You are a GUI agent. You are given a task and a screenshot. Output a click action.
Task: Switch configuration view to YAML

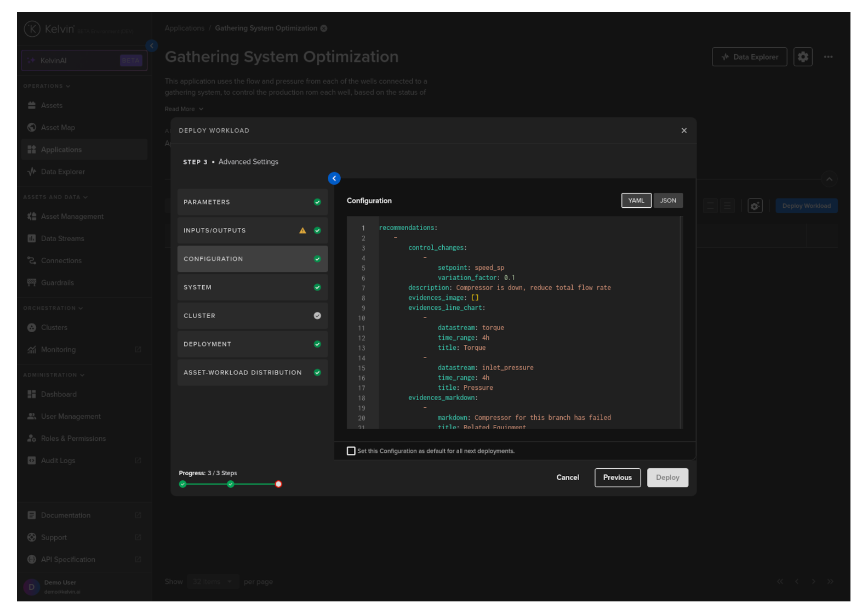pos(636,201)
